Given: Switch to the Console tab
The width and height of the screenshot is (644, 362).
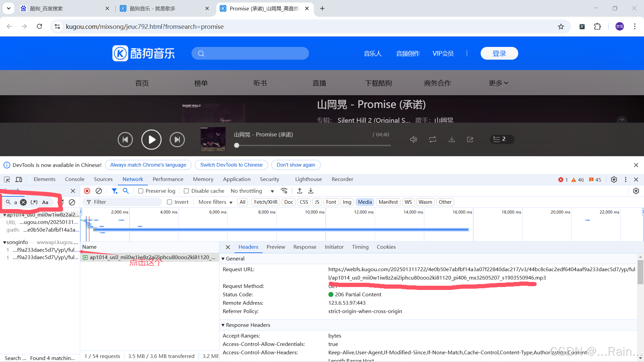Looking at the screenshot, I should tap(74, 179).
